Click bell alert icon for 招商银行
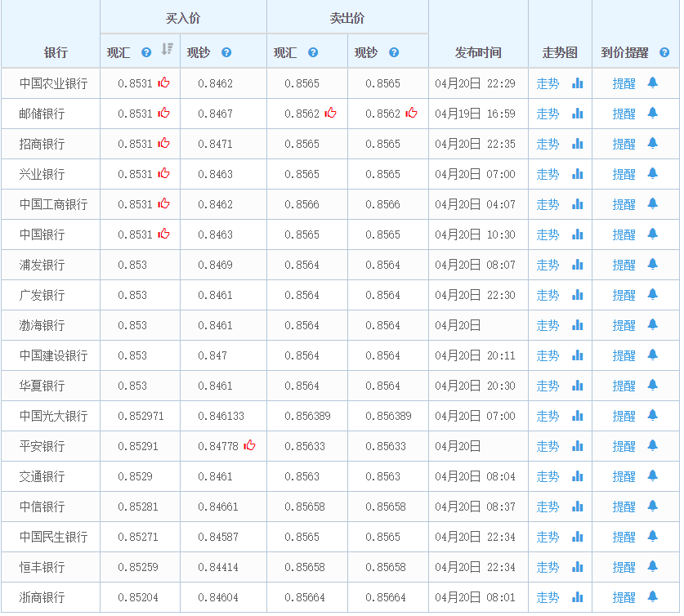The image size is (684, 616). 653,143
